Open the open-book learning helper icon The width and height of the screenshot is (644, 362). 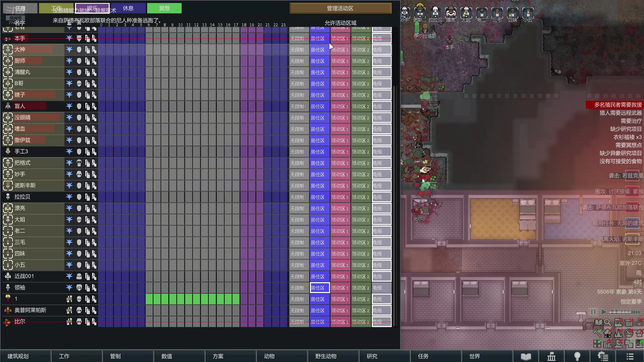point(599,322)
